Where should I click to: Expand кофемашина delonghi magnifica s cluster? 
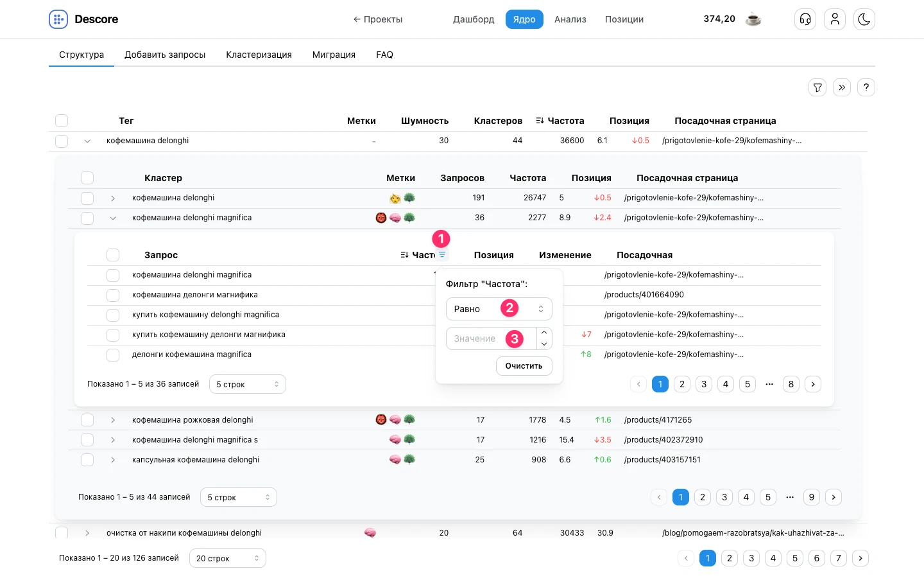tap(113, 440)
